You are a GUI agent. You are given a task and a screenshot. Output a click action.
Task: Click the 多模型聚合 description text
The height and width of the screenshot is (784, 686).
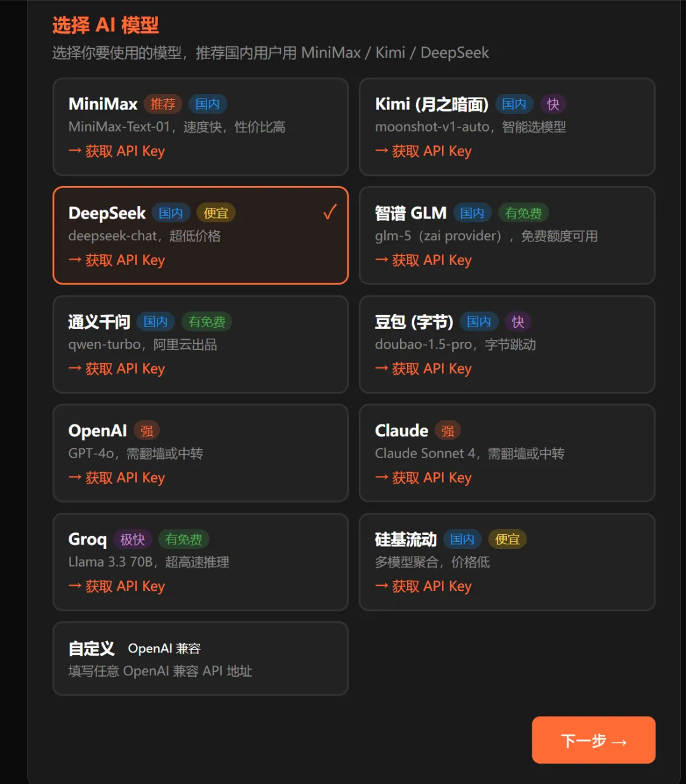[433, 562]
